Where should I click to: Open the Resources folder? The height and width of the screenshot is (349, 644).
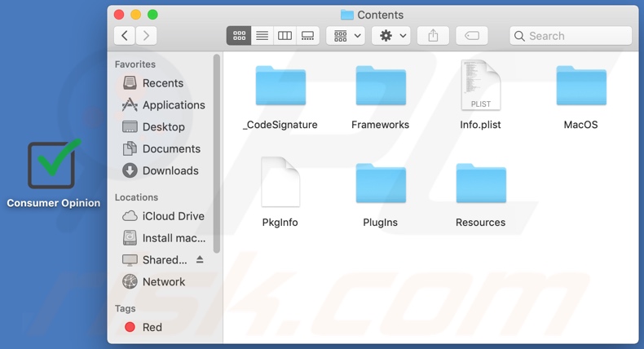point(480,184)
